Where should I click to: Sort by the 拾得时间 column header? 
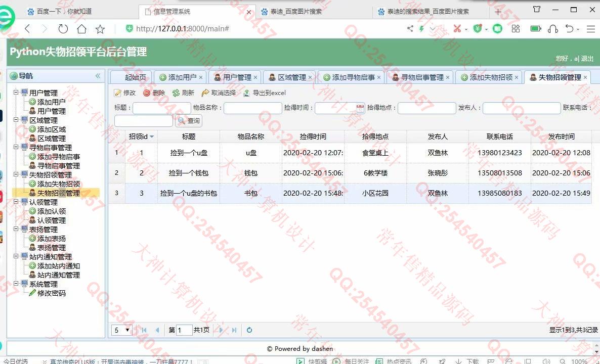[x=313, y=136]
